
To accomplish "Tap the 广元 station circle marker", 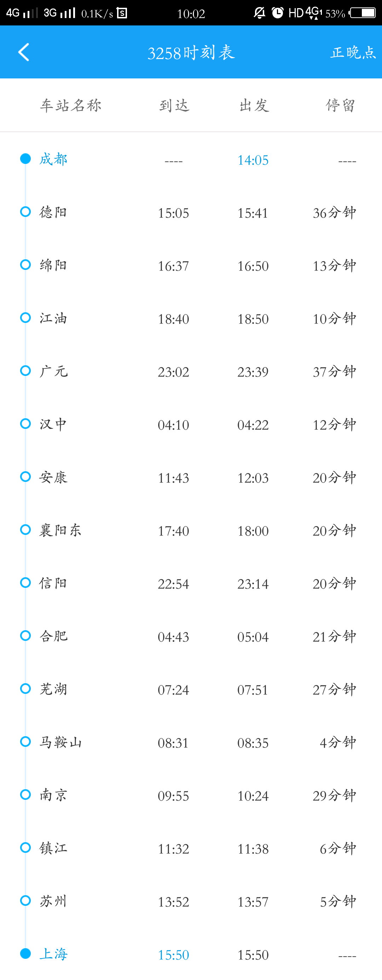I will tap(25, 371).
